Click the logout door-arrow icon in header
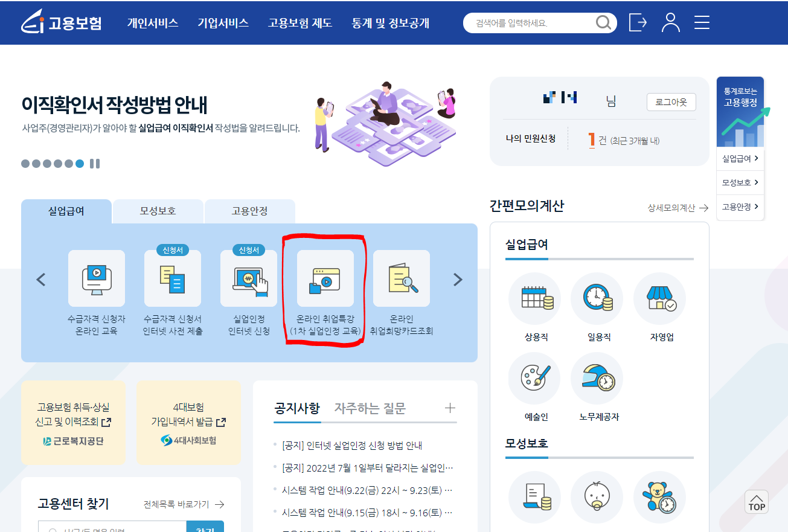Screen dimensions: 788x532 [638, 23]
